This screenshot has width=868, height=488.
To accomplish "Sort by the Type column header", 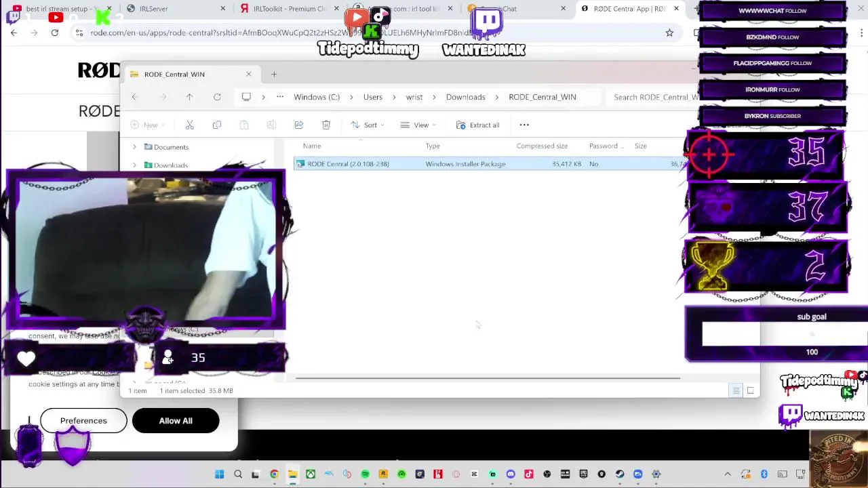I will (433, 146).
